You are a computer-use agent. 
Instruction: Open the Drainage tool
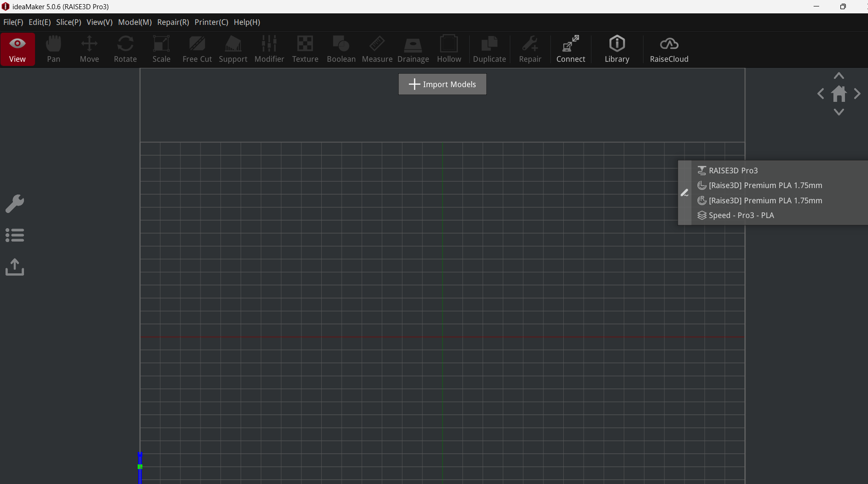[413, 49]
